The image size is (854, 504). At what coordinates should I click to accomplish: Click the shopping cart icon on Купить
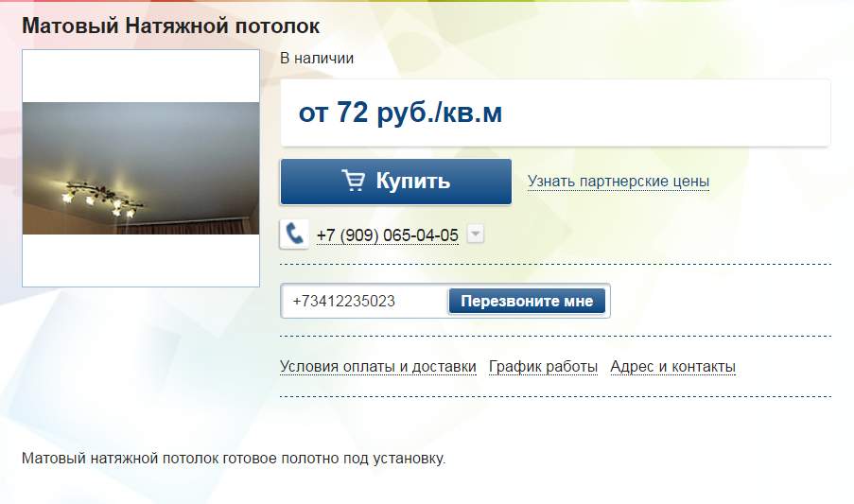click(353, 181)
